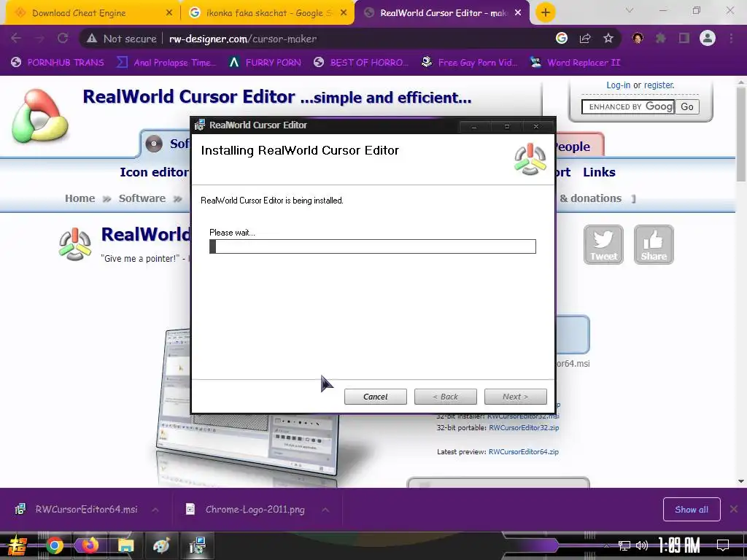Click the Log-in link
This screenshot has width=747, height=560.
pyautogui.click(x=618, y=85)
